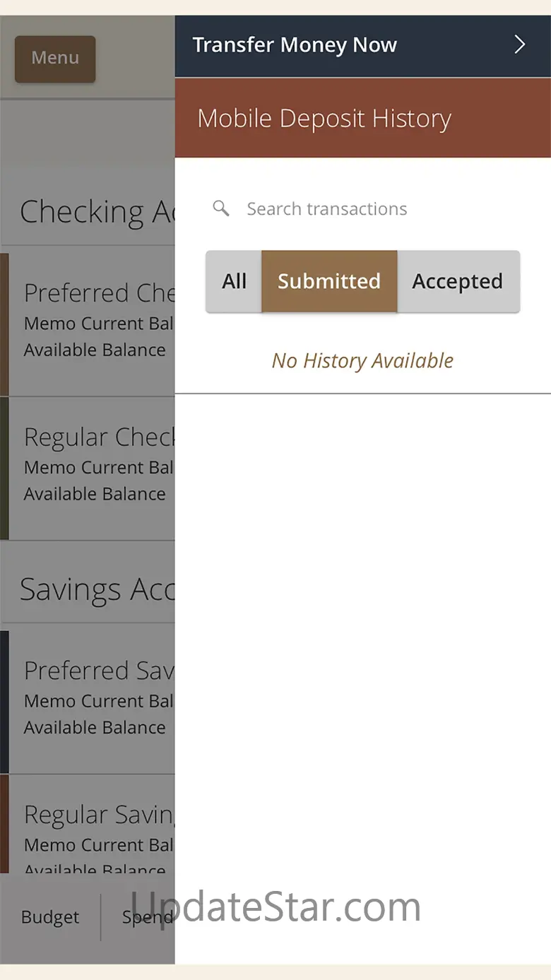Select the Transfer Money Now label

[x=295, y=45]
